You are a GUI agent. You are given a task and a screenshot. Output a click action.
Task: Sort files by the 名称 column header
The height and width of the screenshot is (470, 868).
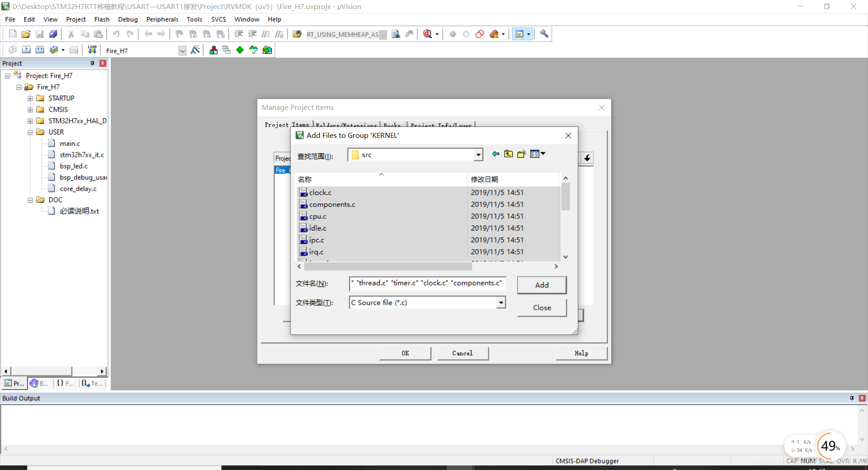pos(381,179)
